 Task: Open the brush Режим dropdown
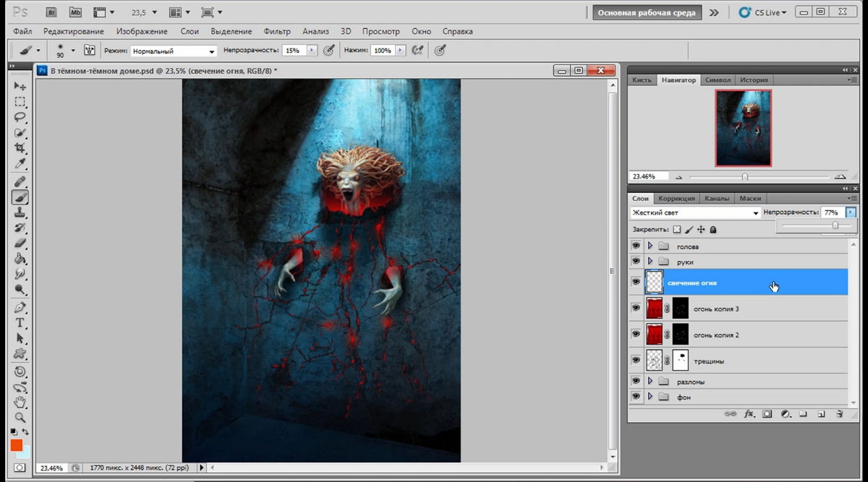174,51
